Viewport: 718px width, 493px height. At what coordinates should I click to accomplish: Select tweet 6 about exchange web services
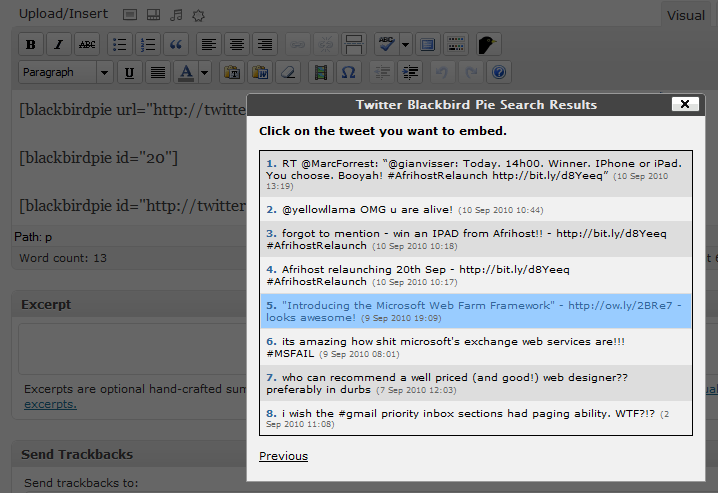point(476,347)
